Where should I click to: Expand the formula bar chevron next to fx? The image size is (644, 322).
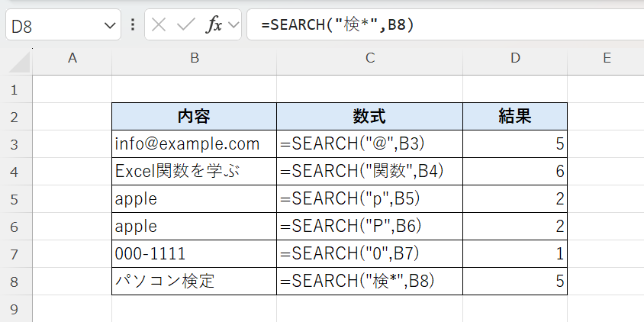pos(233,25)
